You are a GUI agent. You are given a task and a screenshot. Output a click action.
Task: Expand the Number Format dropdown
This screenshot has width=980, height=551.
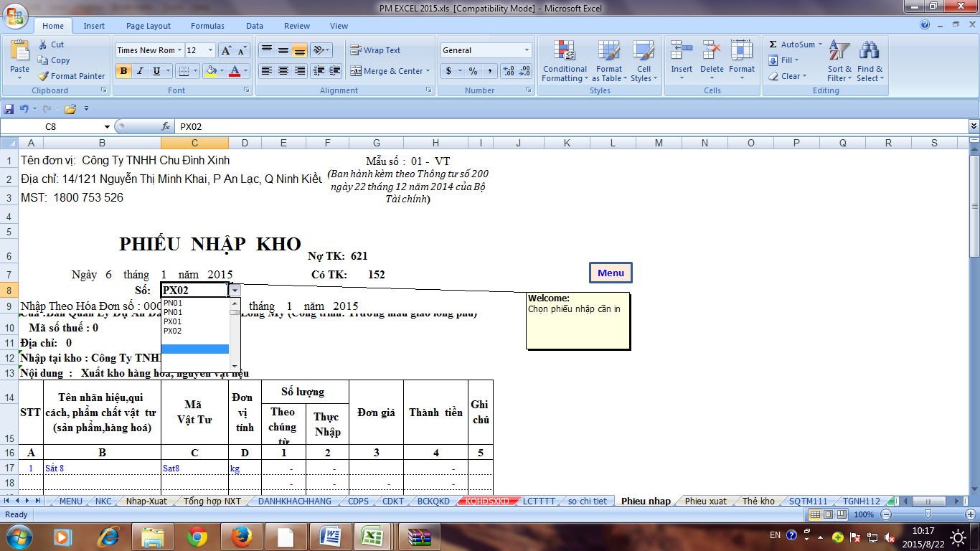pyautogui.click(x=527, y=50)
